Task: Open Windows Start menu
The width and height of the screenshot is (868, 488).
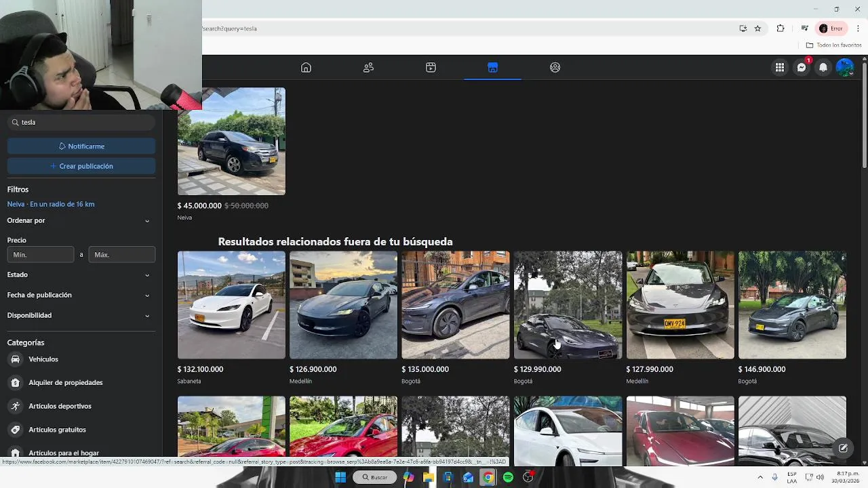Action: pos(340,477)
